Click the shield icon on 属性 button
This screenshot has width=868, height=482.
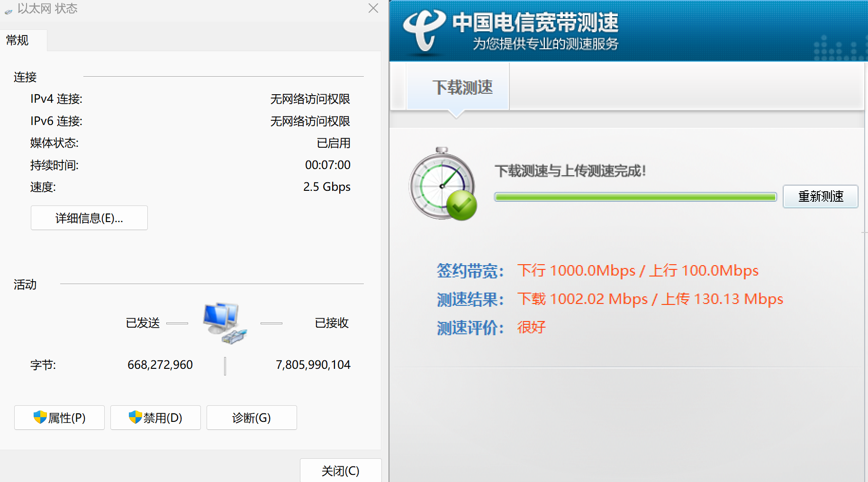pos(40,417)
